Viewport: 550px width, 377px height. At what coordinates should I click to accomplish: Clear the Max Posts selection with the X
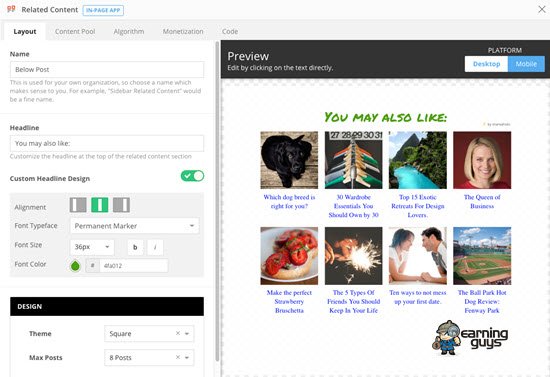(178, 357)
